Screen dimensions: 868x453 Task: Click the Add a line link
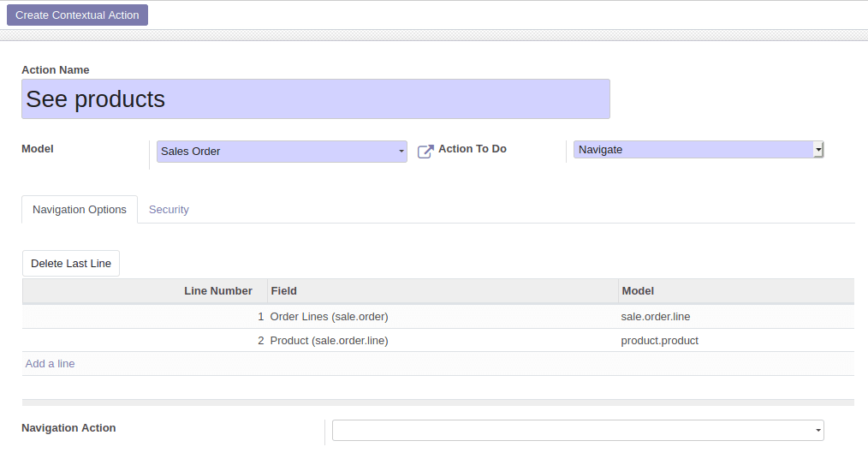(x=51, y=364)
